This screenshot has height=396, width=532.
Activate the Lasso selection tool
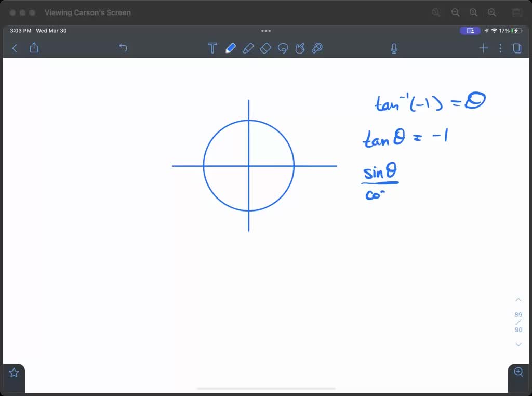click(283, 48)
